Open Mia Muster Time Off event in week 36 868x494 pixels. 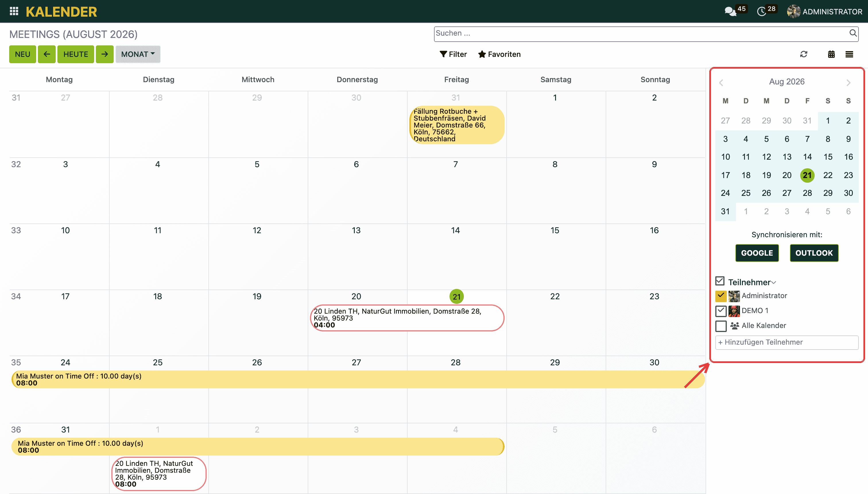258,447
